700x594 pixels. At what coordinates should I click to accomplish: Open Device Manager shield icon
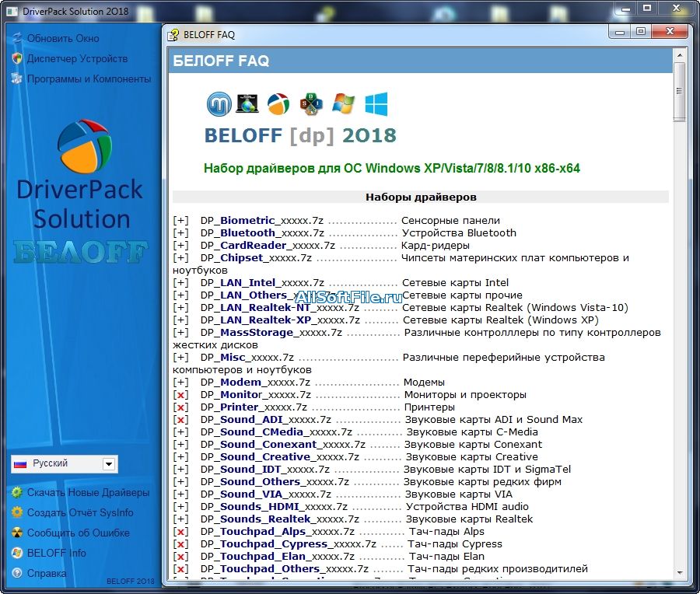17,58
